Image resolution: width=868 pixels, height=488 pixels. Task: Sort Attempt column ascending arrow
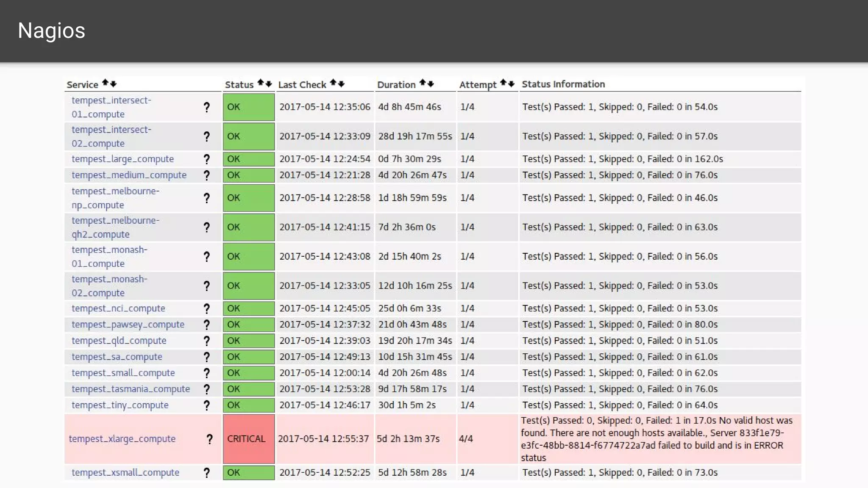pyautogui.click(x=503, y=83)
